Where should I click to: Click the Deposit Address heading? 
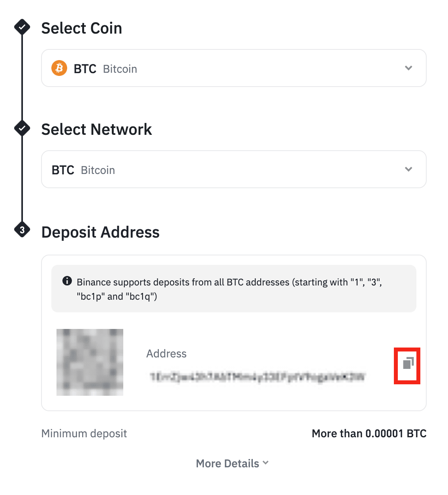point(100,232)
